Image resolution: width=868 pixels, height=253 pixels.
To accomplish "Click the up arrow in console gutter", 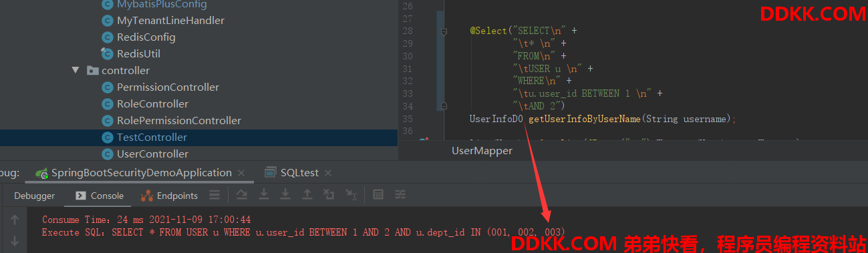I will pos(15,219).
